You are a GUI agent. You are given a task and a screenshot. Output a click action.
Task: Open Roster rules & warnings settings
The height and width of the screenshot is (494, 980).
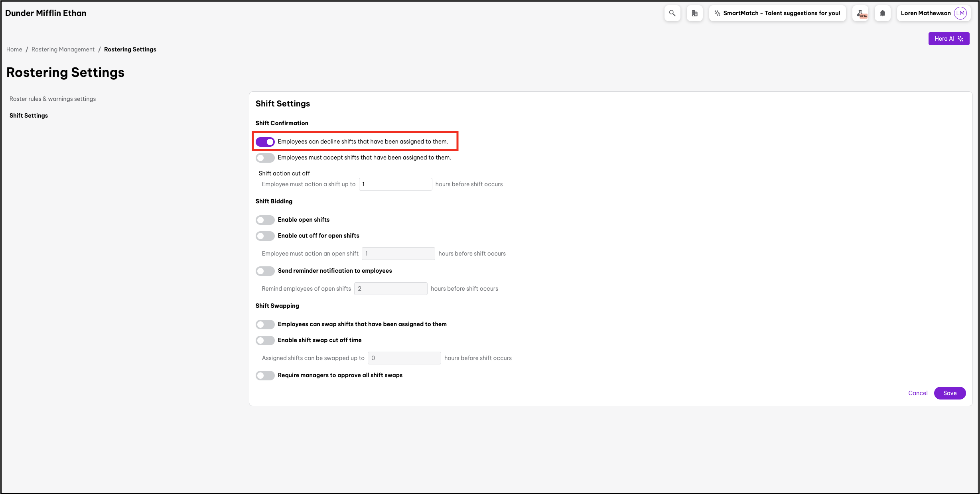(x=53, y=99)
